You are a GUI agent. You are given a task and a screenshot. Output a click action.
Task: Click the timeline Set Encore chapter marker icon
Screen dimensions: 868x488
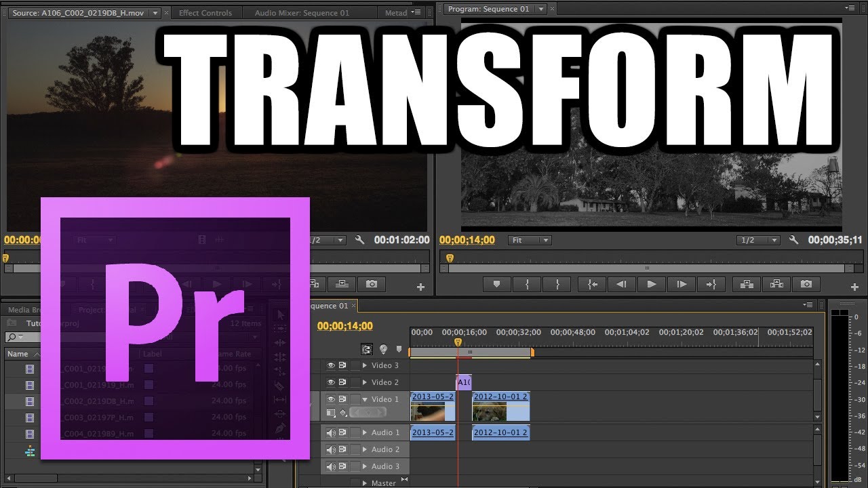[383, 349]
